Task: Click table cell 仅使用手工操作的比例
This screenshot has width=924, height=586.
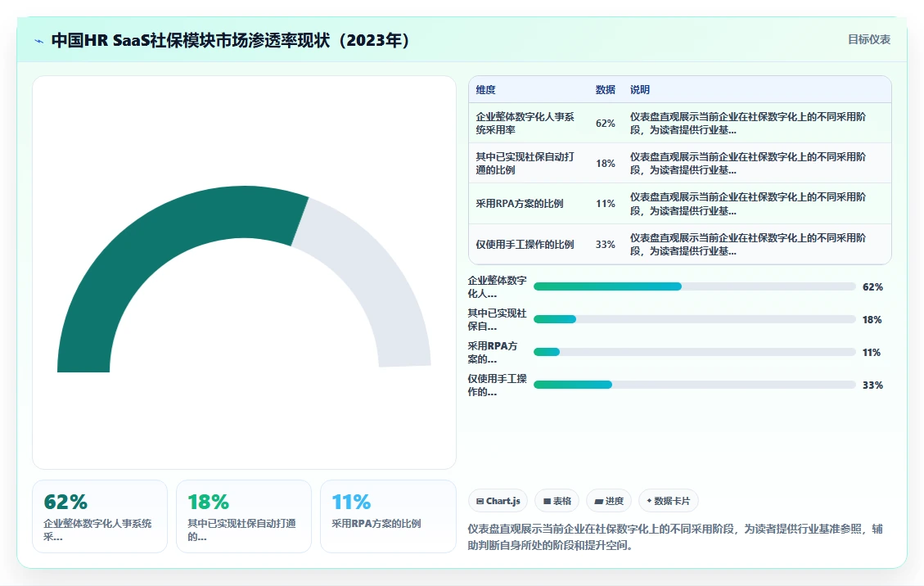Action: (x=525, y=244)
